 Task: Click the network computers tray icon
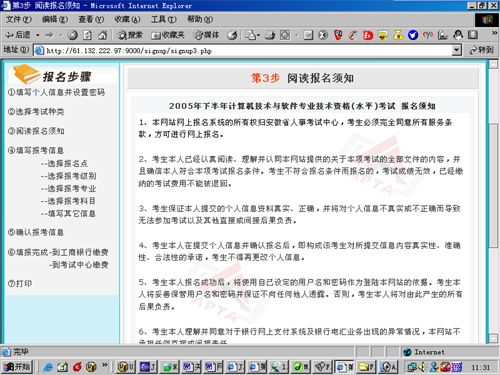click(412, 367)
